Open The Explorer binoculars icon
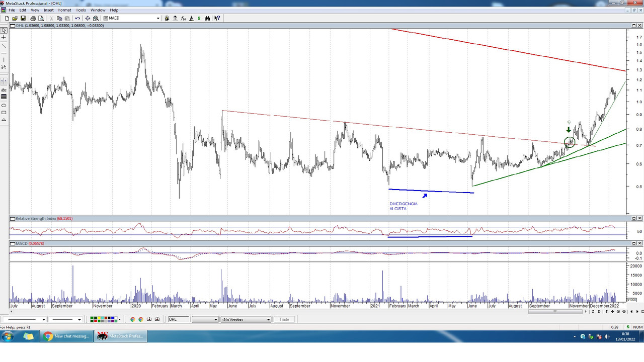This screenshot has width=644, height=362. [x=207, y=18]
